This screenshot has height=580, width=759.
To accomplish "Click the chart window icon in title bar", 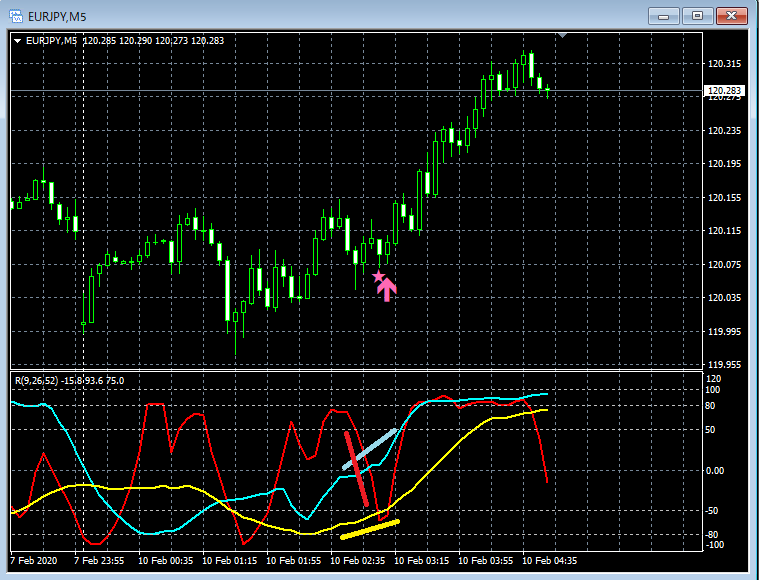I will pos(15,16).
